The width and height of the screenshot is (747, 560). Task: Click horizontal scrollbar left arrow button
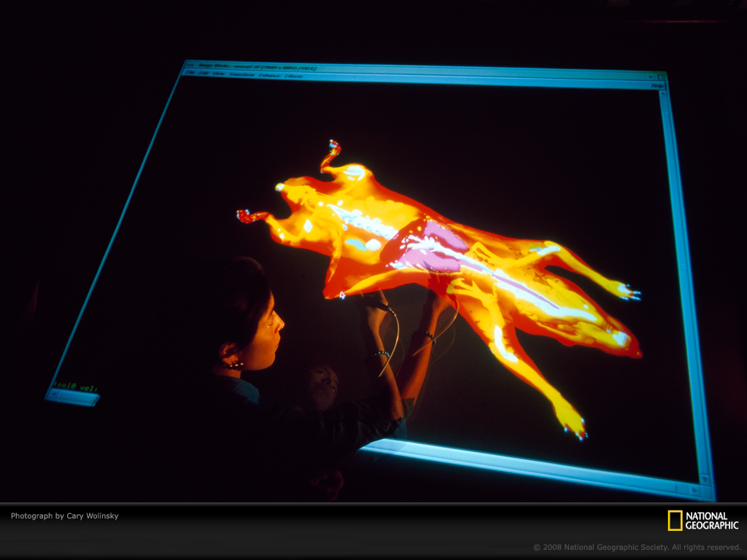click(54, 394)
